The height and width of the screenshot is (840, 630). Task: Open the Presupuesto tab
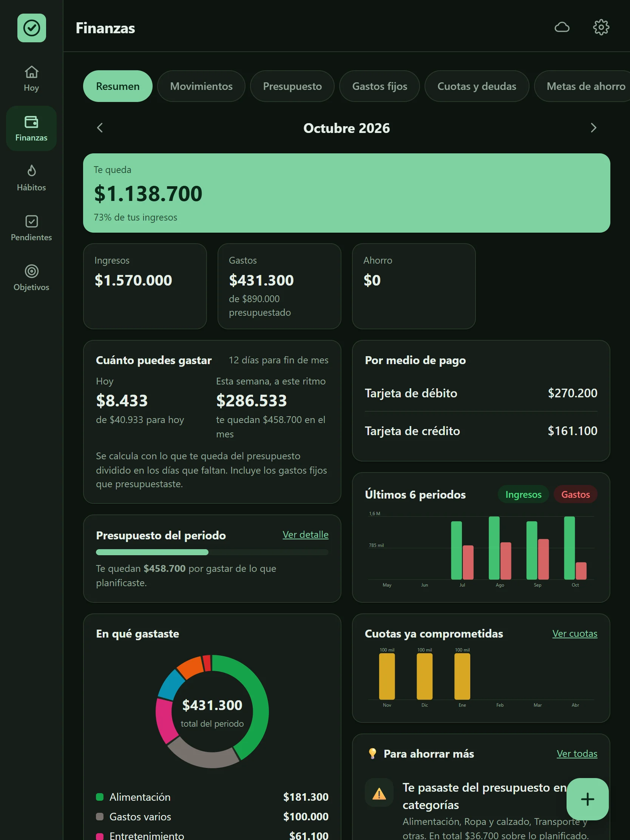[x=292, y=86]
